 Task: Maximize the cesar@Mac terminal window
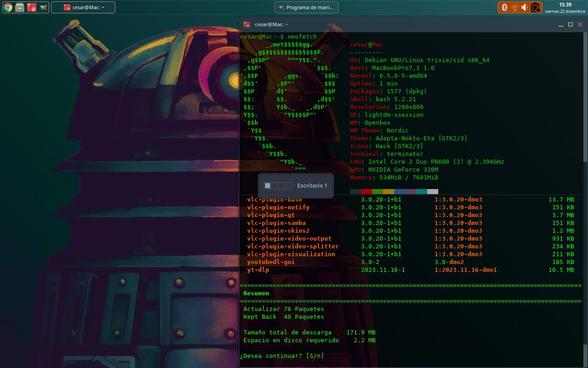tap(570, 24)
